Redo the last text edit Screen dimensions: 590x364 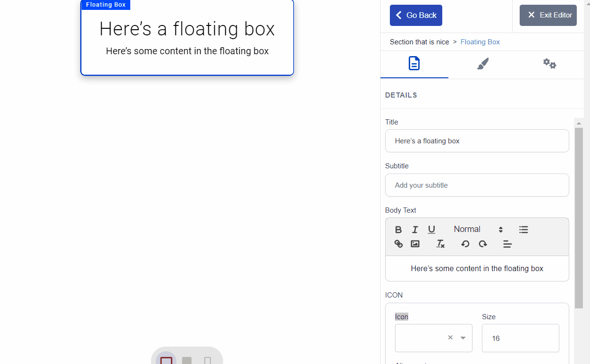pos(483,244)
